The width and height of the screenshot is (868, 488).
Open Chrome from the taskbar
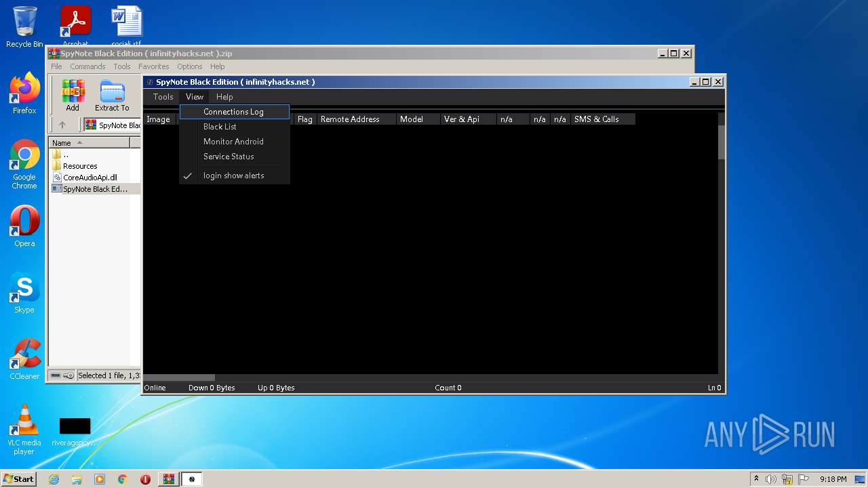click(122, 479)
